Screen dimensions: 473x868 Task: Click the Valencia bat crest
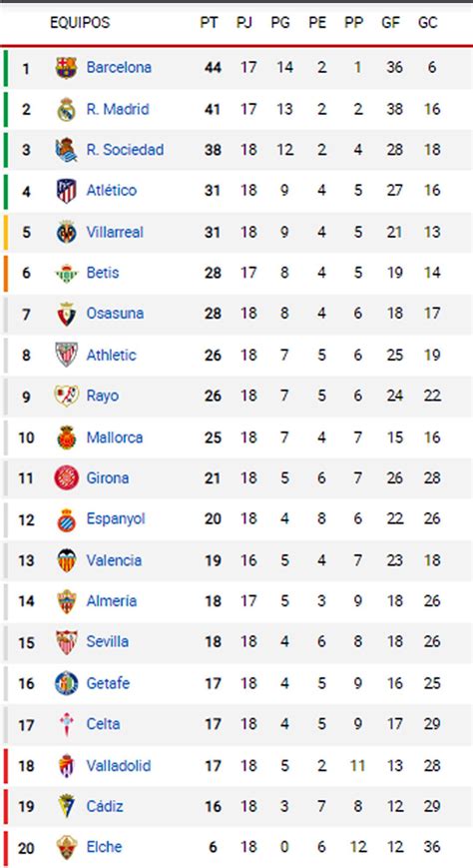67,559
